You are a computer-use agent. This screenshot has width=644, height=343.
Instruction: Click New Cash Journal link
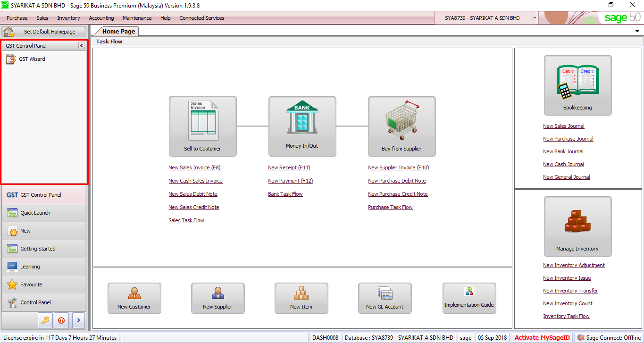coord(563,164)
